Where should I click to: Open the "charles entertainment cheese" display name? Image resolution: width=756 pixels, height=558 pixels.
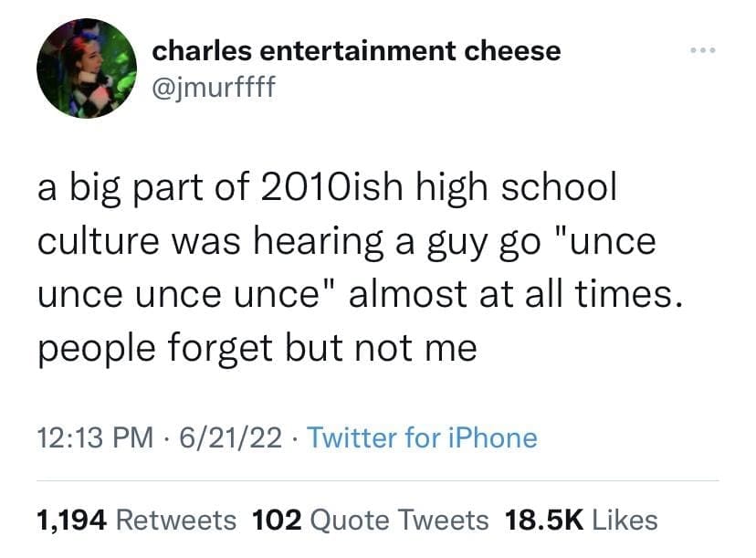[356, 51]
